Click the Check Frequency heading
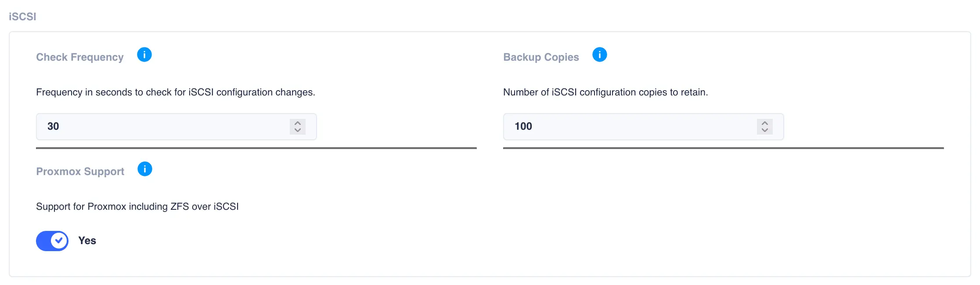This screenshot has width=980, height=285. click(79, 57)
